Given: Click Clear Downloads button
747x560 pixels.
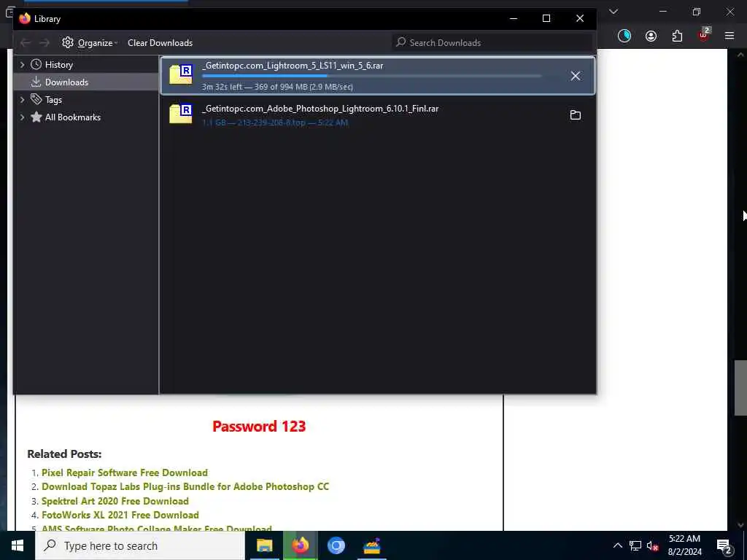Looking at the screenshot, I should 160,43.
